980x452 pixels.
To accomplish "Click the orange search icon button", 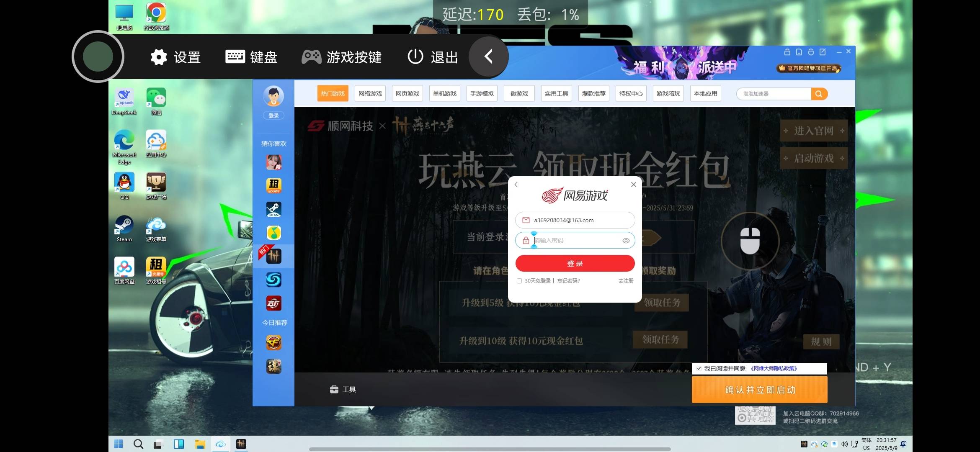I will point(819,94).
